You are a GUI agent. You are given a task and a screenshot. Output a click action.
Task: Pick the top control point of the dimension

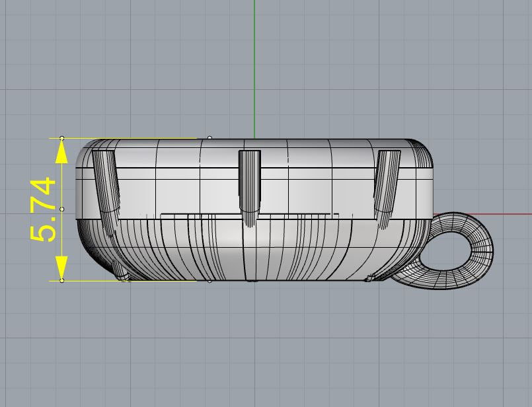(x=61, y=138)
